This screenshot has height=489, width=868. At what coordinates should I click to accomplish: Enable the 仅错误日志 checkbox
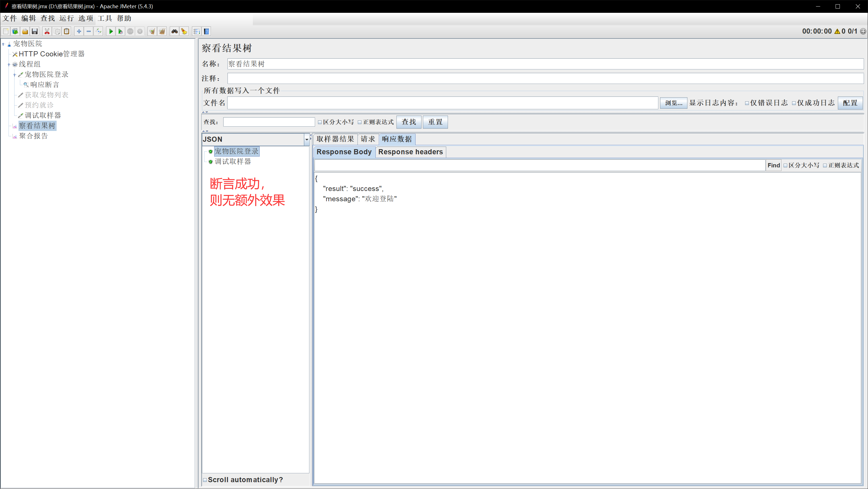(x=747, y=103)
